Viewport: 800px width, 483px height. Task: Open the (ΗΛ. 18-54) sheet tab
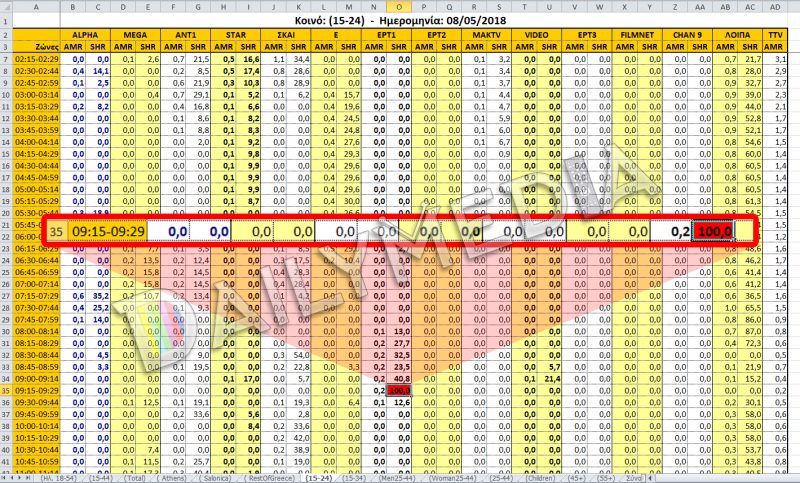(x=59, y=478)
